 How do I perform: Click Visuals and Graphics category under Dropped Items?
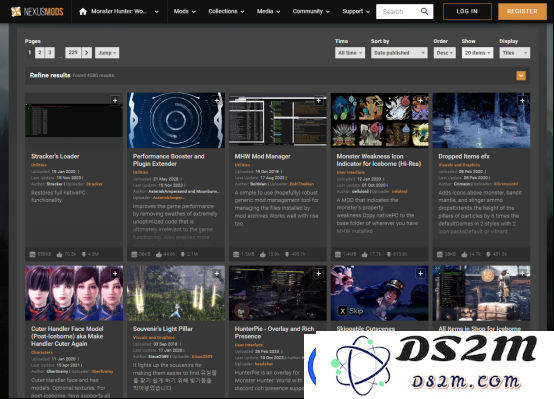tap(459, 165)
